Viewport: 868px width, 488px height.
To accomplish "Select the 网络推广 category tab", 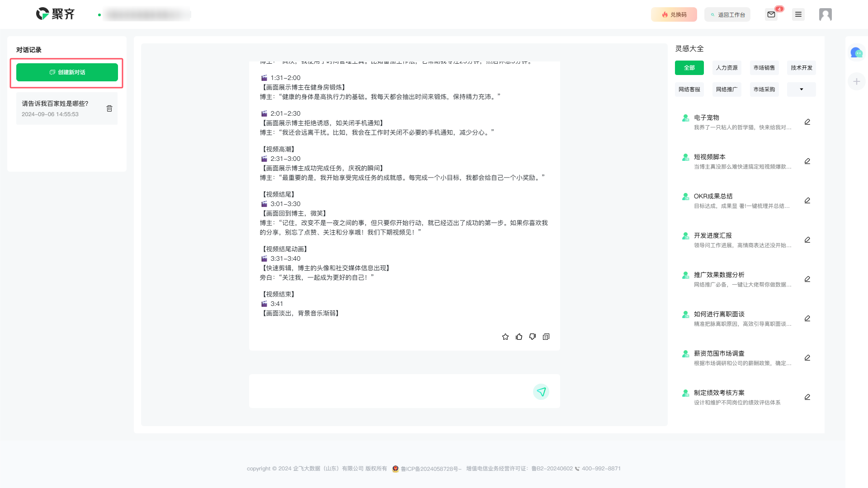I will (727, 89).
